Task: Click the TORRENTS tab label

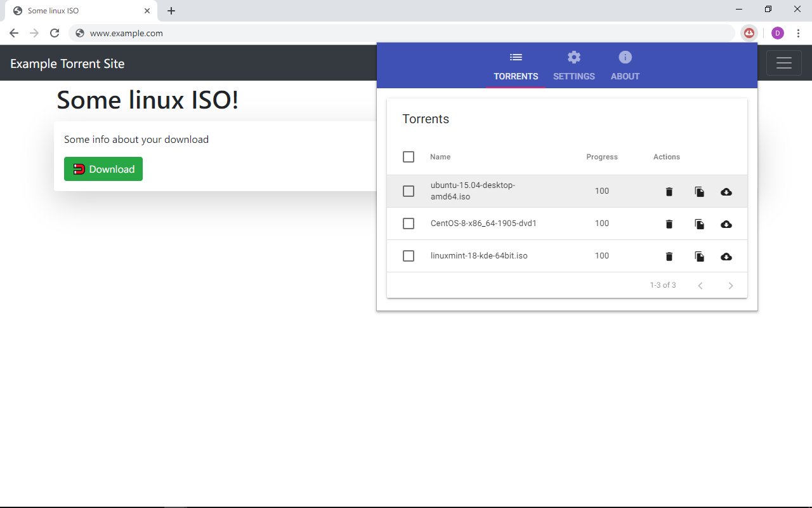Action: coord(515,76)
